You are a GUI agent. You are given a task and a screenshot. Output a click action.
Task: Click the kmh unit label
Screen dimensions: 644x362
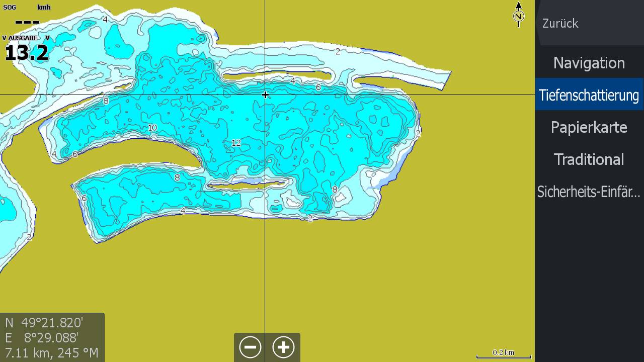pyautogui.click(x=44, y=8)
